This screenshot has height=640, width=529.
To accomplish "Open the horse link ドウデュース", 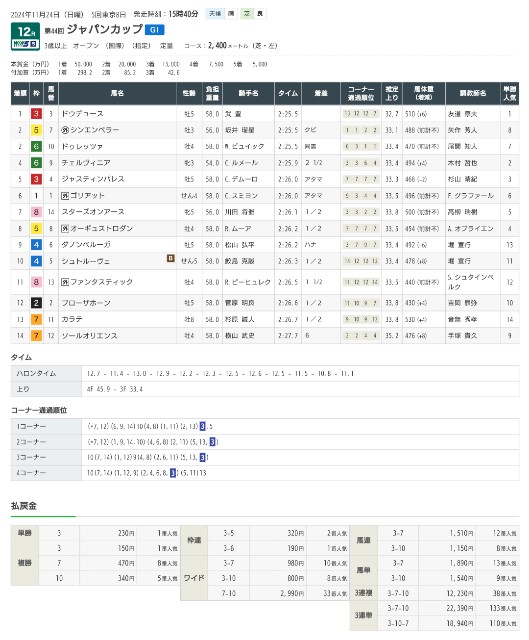I will tap(82, 114).
